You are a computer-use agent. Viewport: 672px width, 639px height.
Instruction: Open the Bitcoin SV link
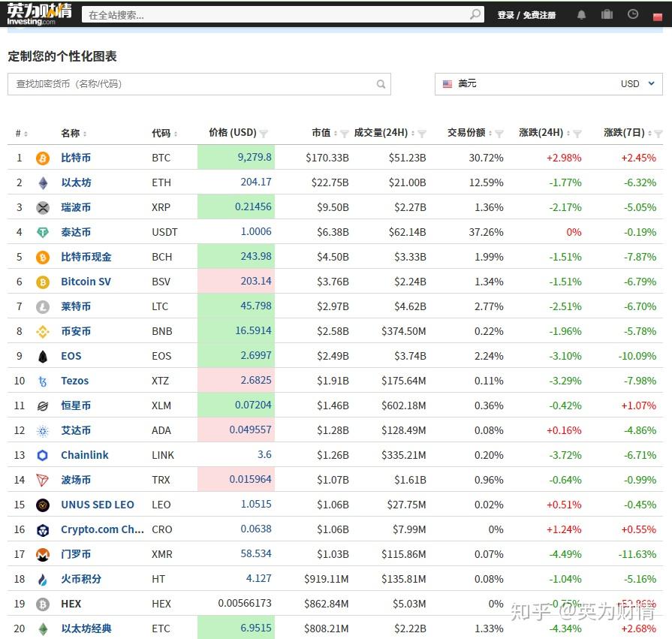click(x=86, y=282)
